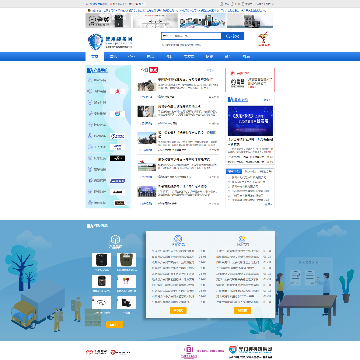Screen dimensions: 360x360
Task: Click the orange button under the product thumbnails
Action: tap(114, 324)
